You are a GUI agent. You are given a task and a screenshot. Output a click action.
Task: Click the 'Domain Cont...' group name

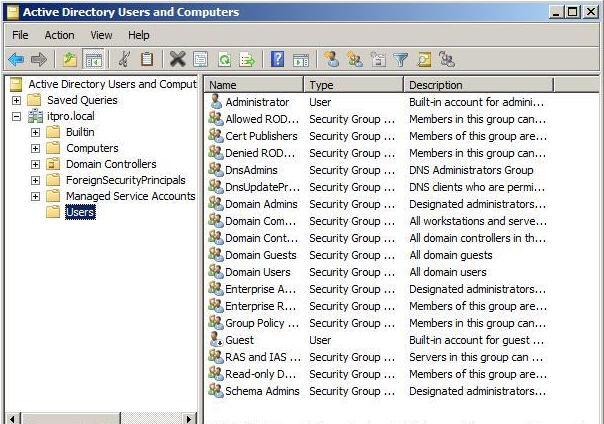coord(262,238)
